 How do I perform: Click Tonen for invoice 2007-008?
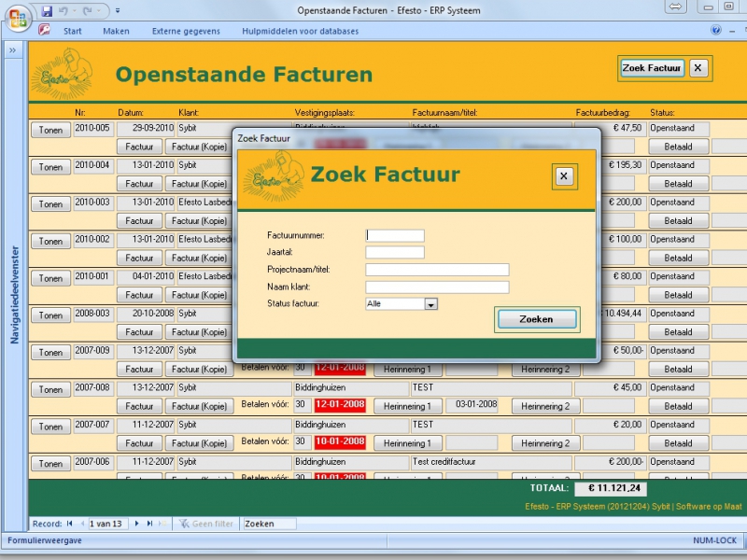51,389
